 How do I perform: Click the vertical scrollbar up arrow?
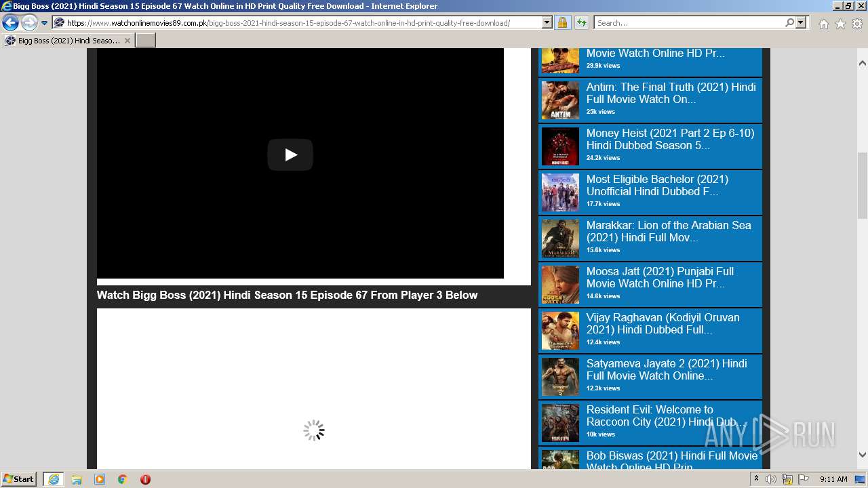pos(862,63)
